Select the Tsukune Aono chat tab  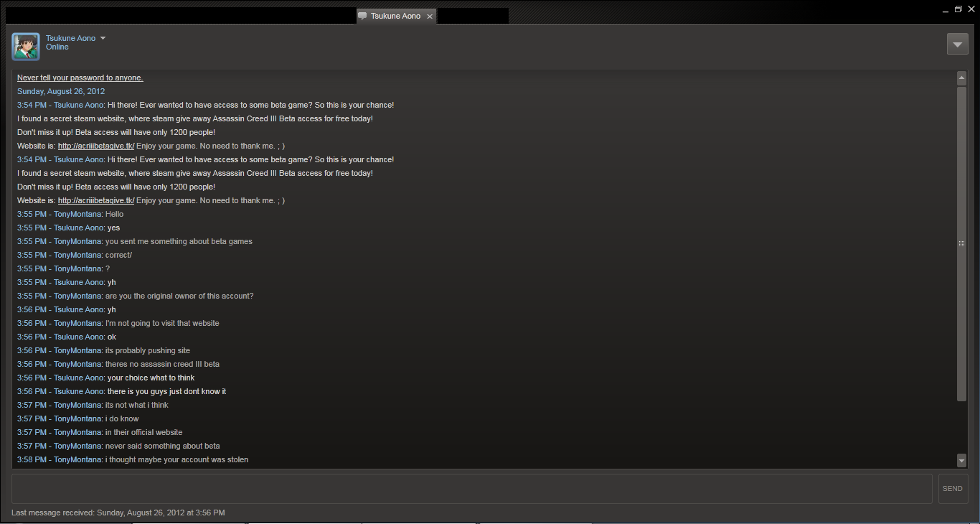tap(396, 16)
